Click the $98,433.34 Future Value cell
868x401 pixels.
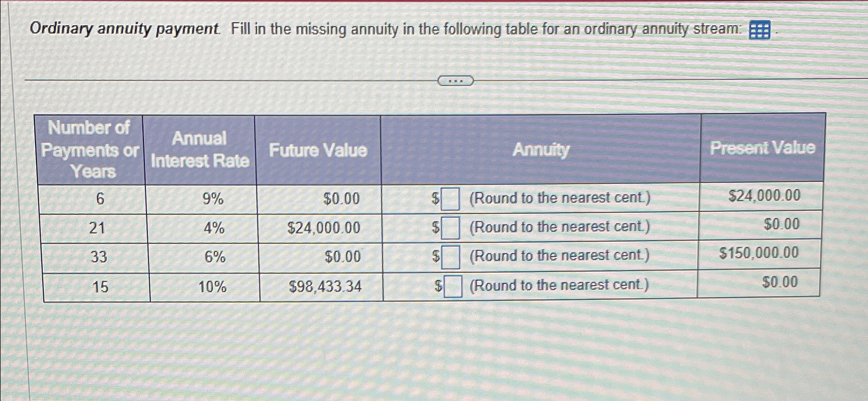(x=325, y=285)
